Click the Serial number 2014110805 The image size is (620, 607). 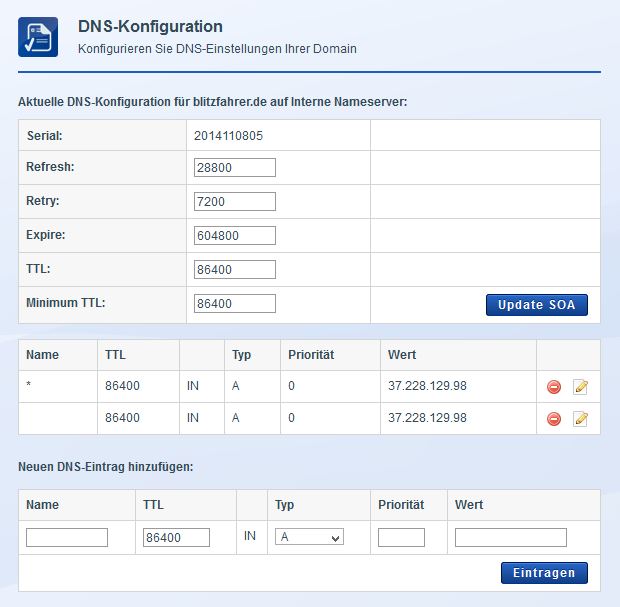click(229, 136)
